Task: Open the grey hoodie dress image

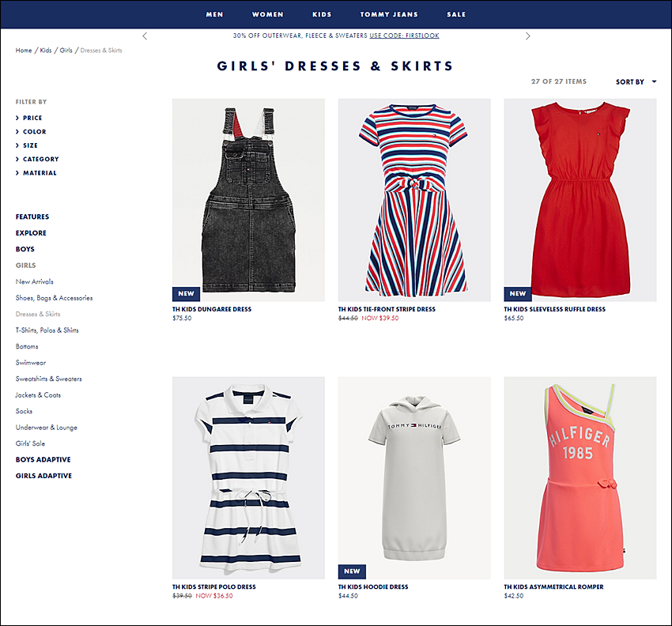Action: pos(414,477)
